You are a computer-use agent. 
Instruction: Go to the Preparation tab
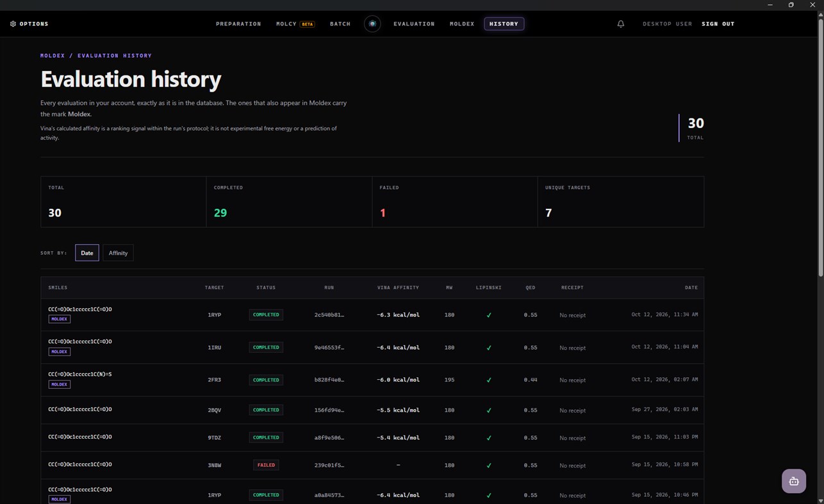(238, 24)
